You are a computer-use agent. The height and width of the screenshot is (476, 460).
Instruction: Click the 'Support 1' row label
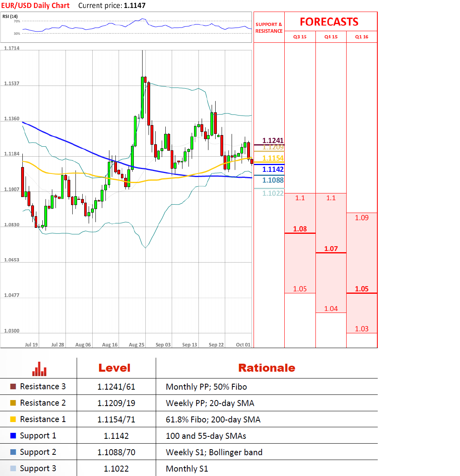(38, 436)
